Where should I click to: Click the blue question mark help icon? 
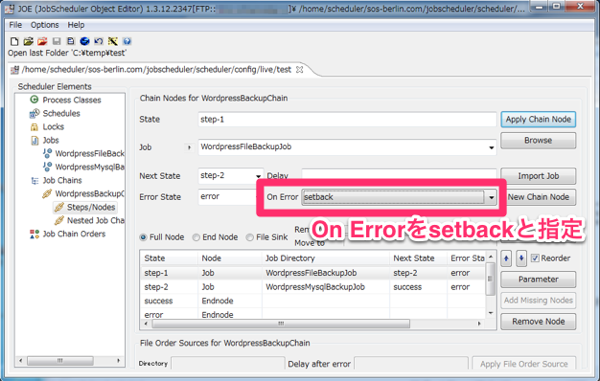(x=127, y=41)
